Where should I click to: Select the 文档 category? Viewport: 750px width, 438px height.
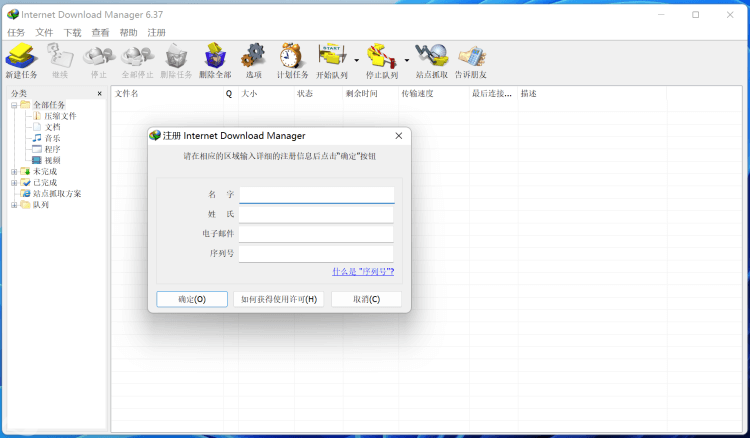53,127
